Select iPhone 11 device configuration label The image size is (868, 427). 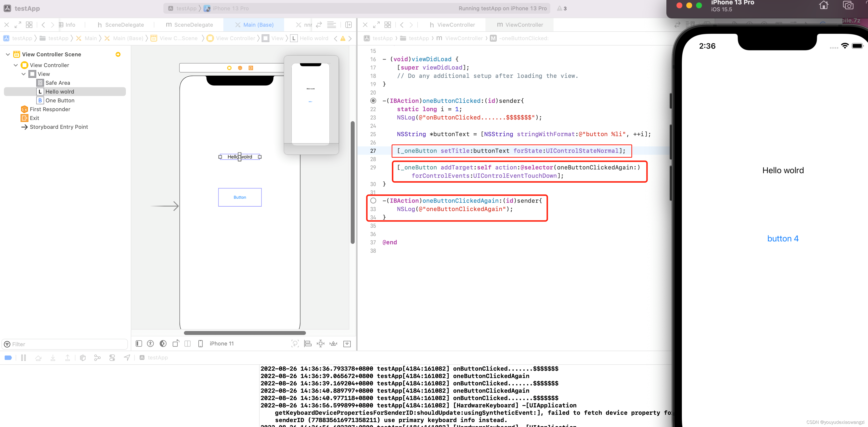click(x=221, y=344)
